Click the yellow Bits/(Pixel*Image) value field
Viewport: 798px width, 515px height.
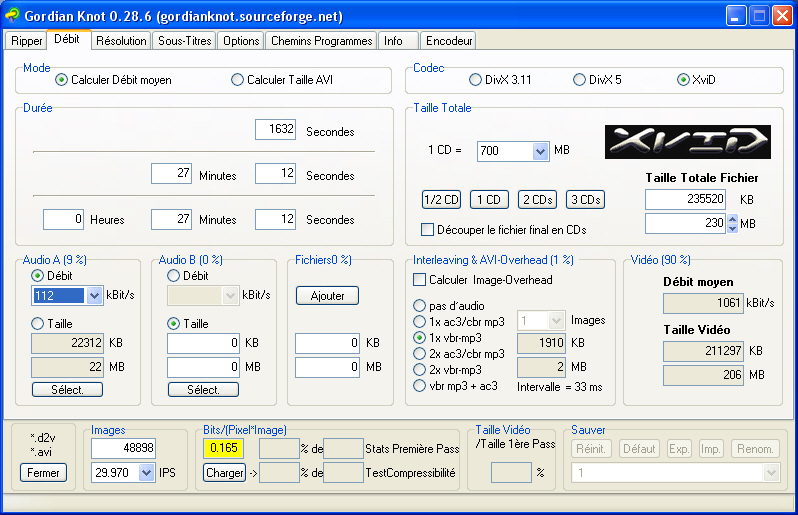tap(224, 447)
